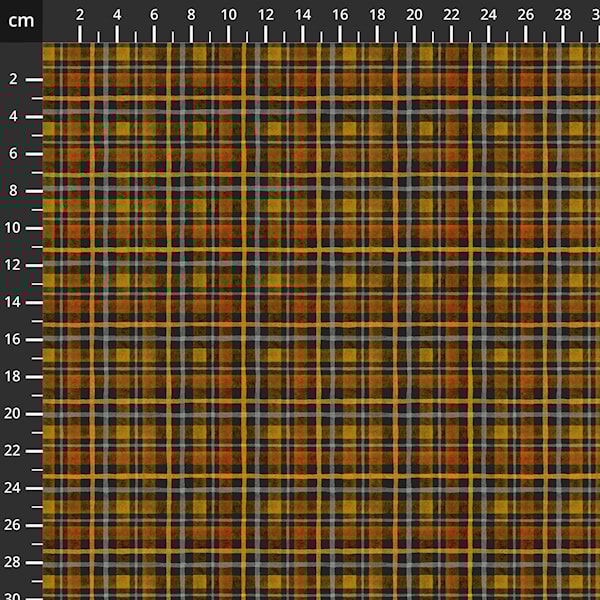Click the 24 mark on the top ruler
This screenshot has height=600, width=600.
tap(488, 15)
